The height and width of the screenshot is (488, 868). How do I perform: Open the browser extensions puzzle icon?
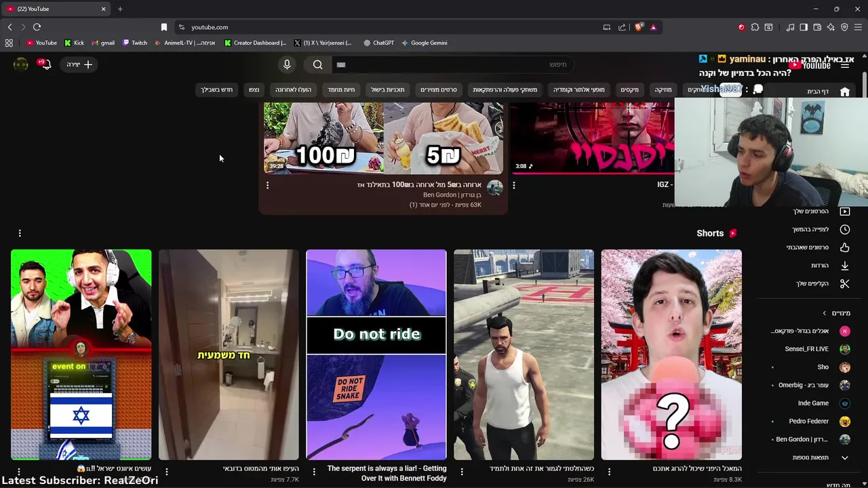(x=755, y=27)
